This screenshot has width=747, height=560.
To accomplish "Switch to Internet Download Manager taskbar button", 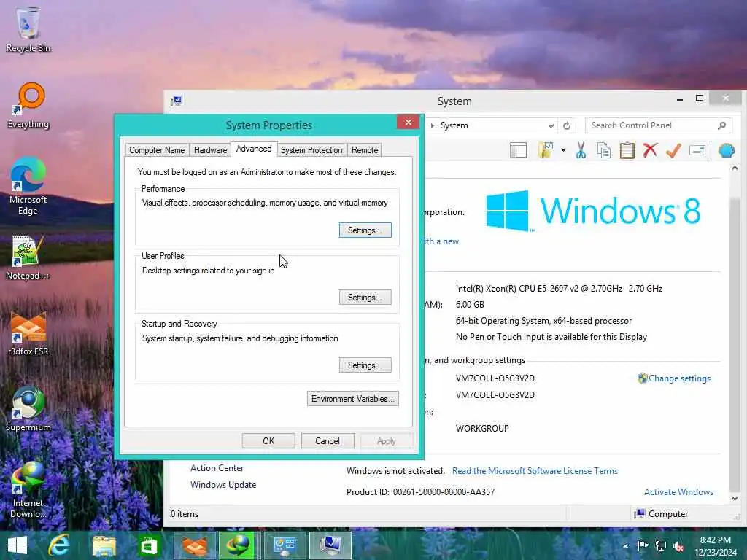I will [x=237, y=545].
